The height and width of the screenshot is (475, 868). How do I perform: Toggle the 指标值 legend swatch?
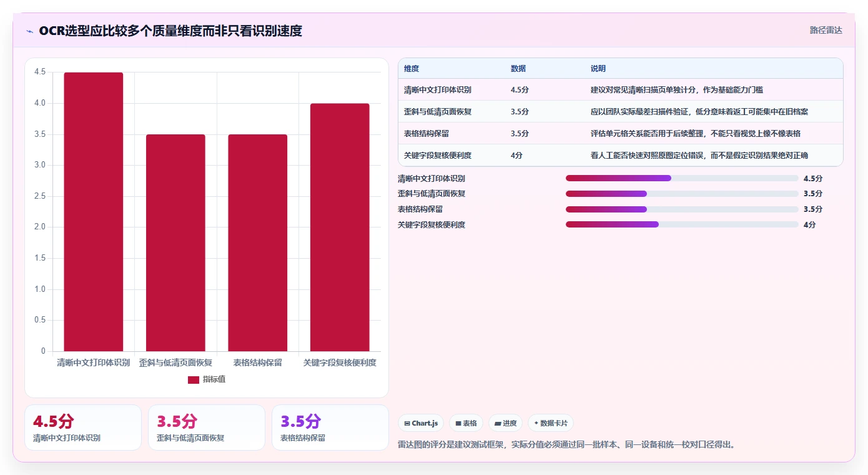click(194, 379)
